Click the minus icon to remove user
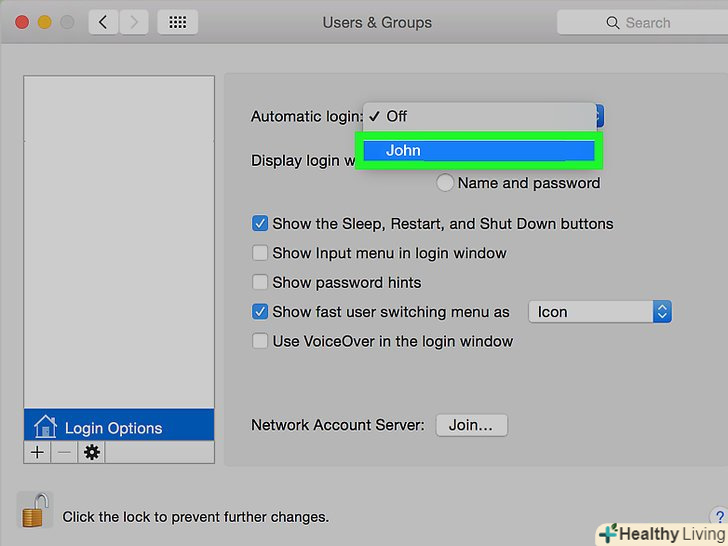Image resolution: width=728 pixels, height=546 pixels. click(x=64, y=452)
